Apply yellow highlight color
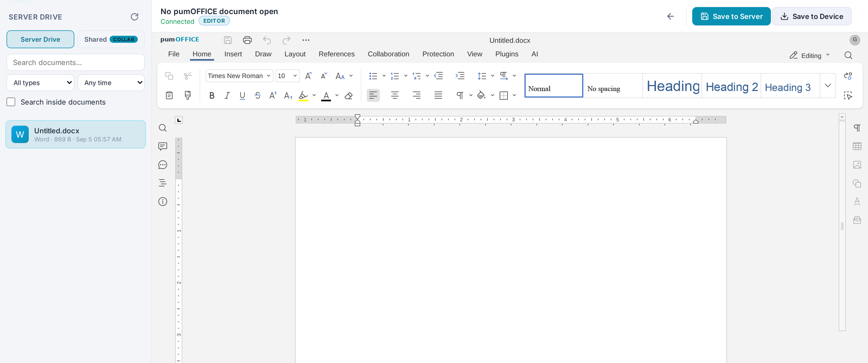 point(303,96)
